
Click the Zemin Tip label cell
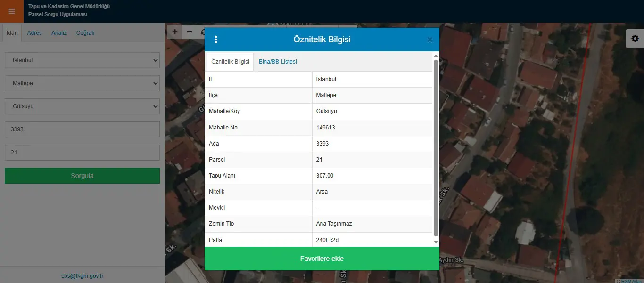[258, 224]
